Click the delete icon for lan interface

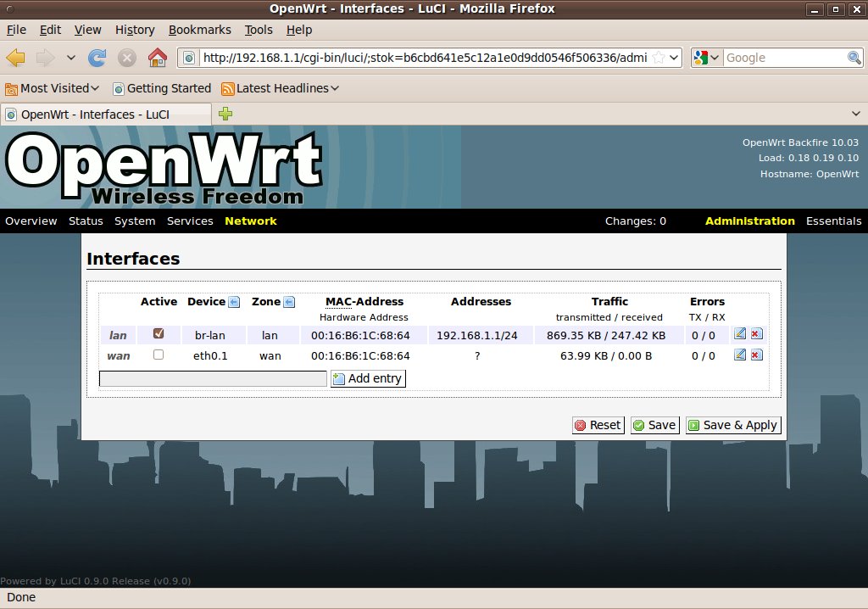756,334
